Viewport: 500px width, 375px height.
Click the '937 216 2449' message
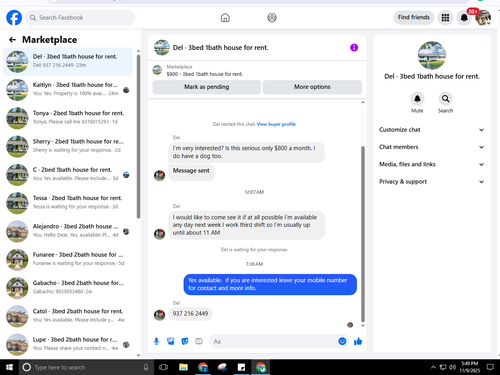coord(190,314)
